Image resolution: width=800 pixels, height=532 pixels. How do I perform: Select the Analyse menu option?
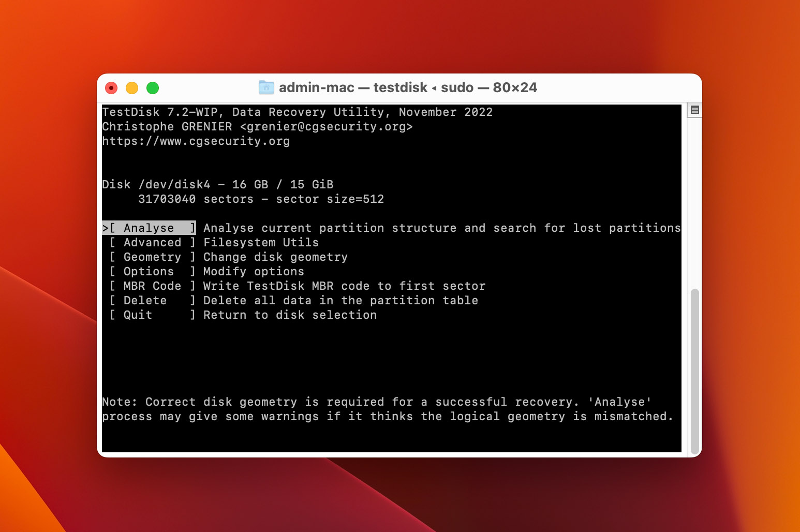pos(149,228)
